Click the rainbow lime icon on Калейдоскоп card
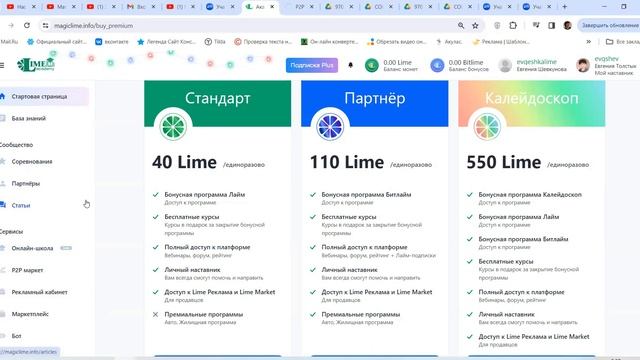 click(487, 127)
